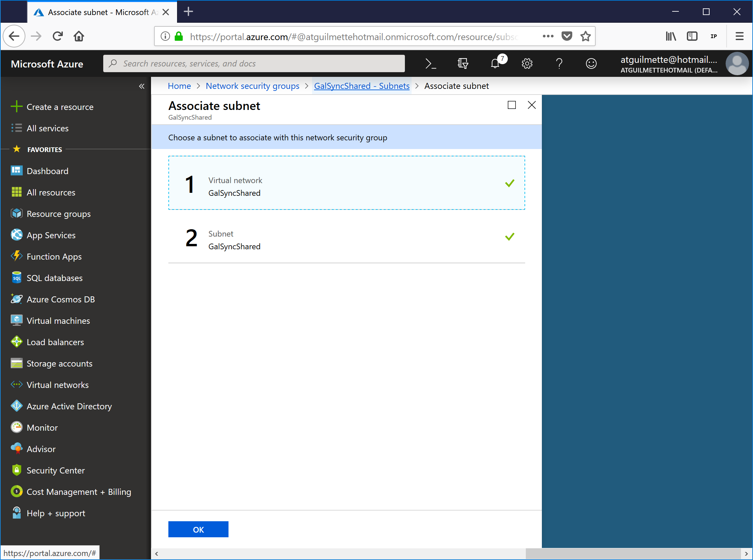Open portal settings gear

click(x=527, y=64)
